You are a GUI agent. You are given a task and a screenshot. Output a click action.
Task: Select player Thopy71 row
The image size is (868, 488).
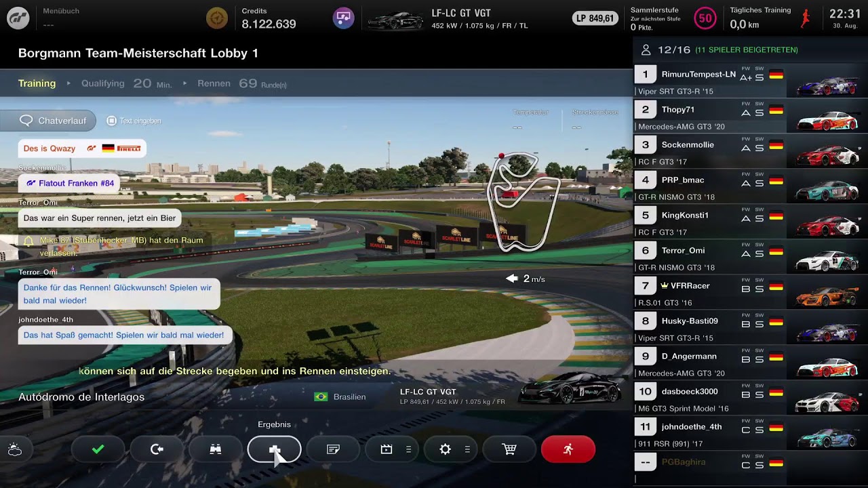(751, 116)
